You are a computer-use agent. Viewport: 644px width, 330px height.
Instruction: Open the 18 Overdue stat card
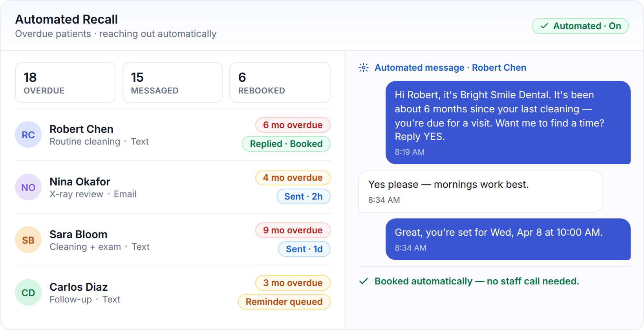click(x=66, y=82)
